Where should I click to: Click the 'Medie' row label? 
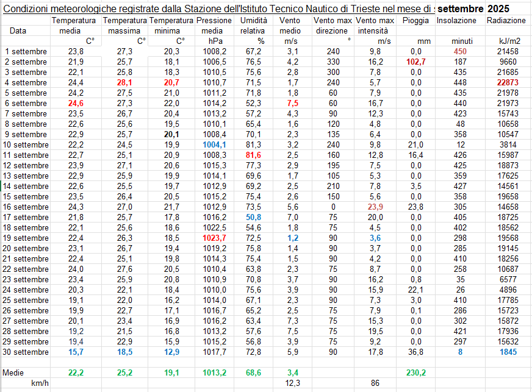click(x=13, y=372)
